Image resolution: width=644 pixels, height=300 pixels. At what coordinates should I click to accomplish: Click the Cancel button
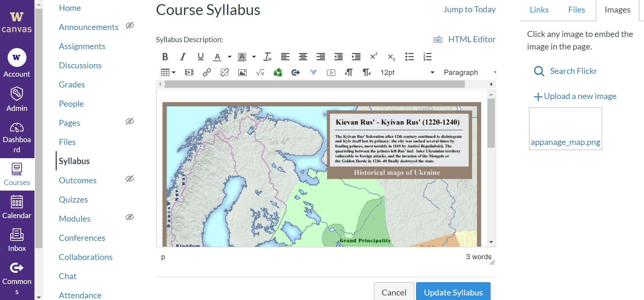(x=394, y=292)
